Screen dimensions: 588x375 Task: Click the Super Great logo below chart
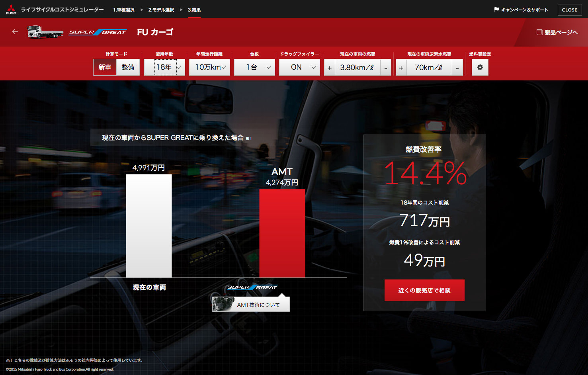tap(252, 287)
